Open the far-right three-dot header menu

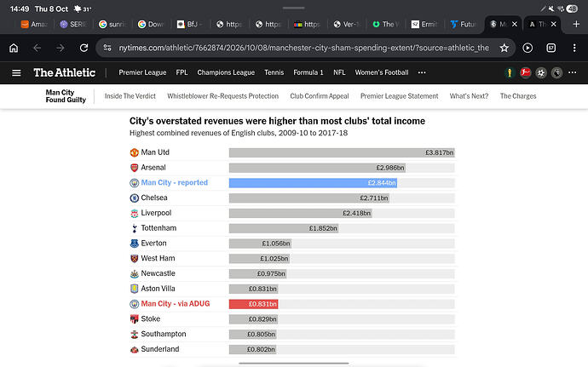tap(573, 72)
